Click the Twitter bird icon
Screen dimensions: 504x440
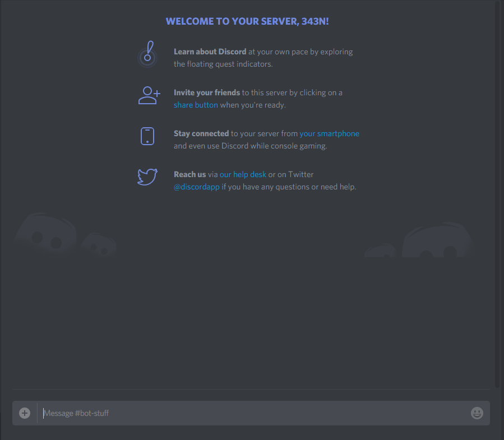tap(147, 177)
